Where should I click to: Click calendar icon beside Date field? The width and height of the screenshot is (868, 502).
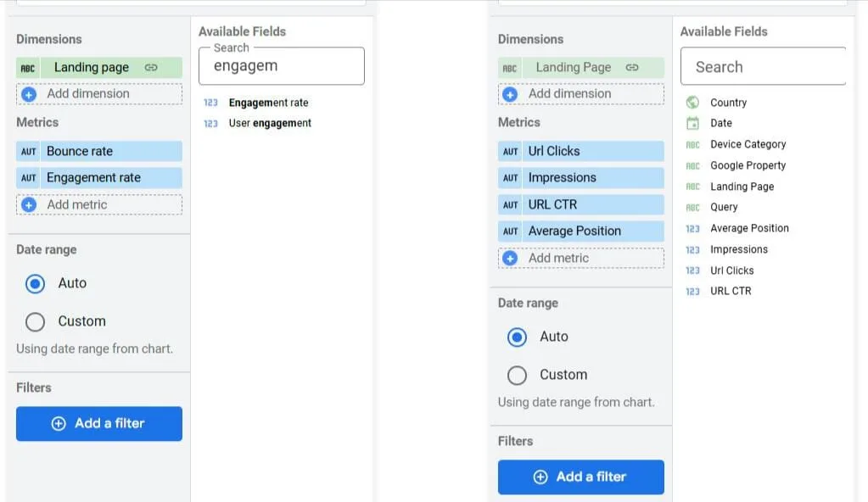(x=692, y=124)
